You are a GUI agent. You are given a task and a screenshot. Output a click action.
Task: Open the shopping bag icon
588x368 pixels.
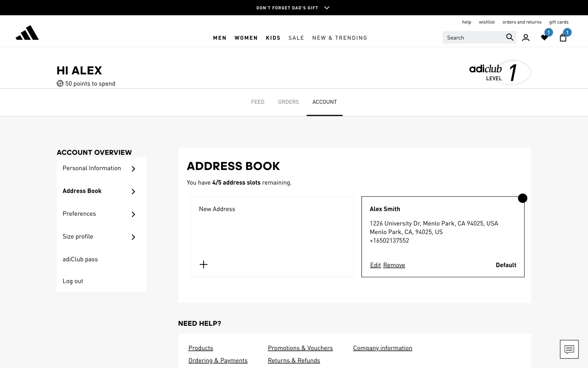(x=563, y=38)
